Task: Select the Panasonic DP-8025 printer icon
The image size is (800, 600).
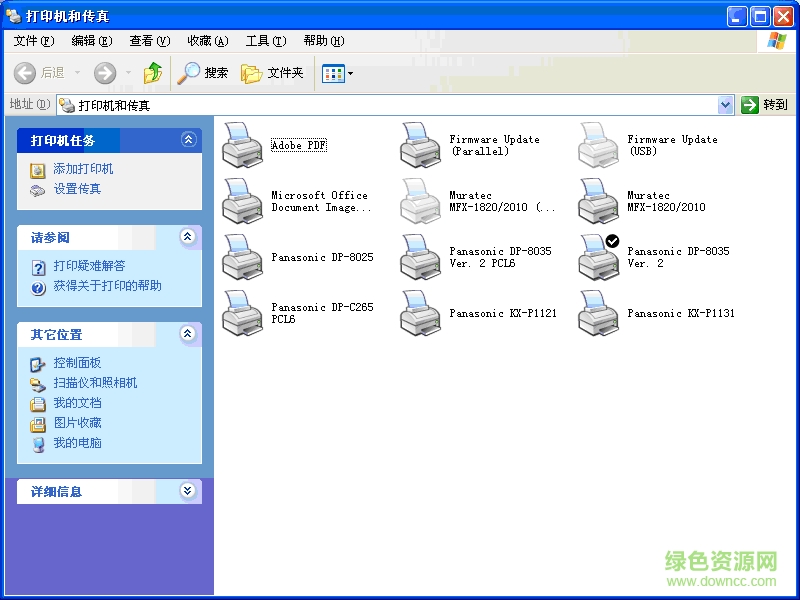Action: 241,258
